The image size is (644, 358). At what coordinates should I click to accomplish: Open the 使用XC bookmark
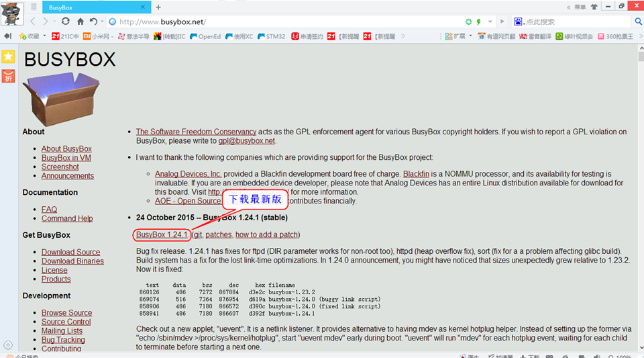(x=239, y=36)
